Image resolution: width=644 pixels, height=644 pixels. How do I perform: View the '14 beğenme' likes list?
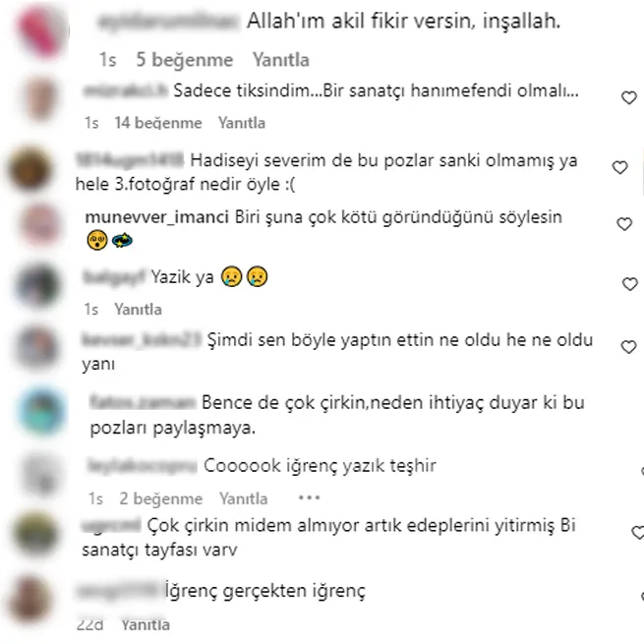click(158, 123)
